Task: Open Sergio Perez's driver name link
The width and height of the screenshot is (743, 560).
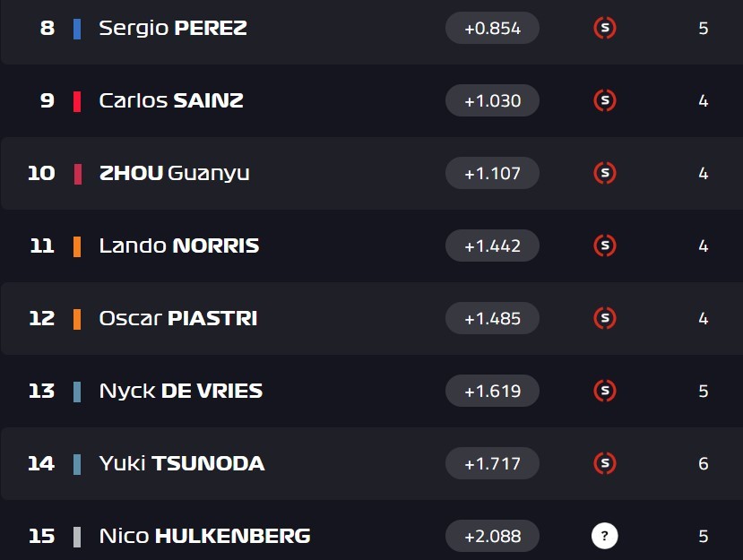Action: 173,28
